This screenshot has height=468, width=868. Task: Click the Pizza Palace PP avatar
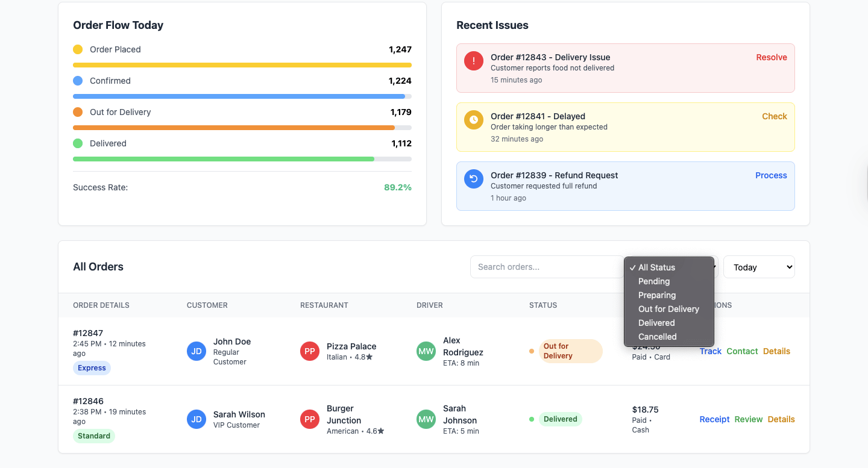(x=310, y=351)
